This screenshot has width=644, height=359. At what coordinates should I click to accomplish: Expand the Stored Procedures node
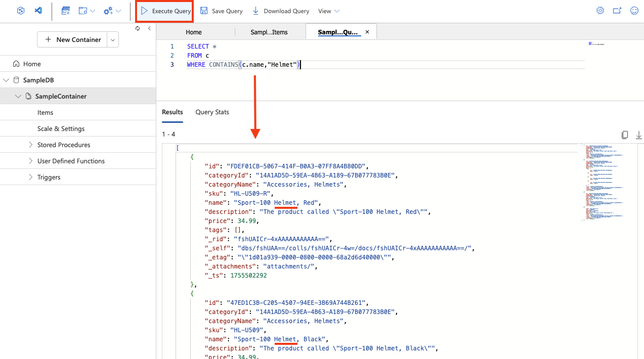[31, 145]
